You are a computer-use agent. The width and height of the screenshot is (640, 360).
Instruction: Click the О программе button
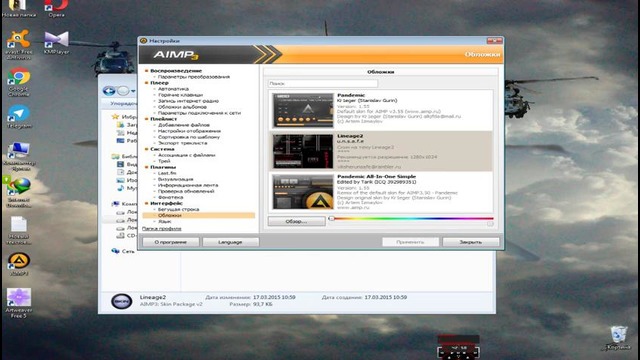pyautogui.click(x=171, y=242)
